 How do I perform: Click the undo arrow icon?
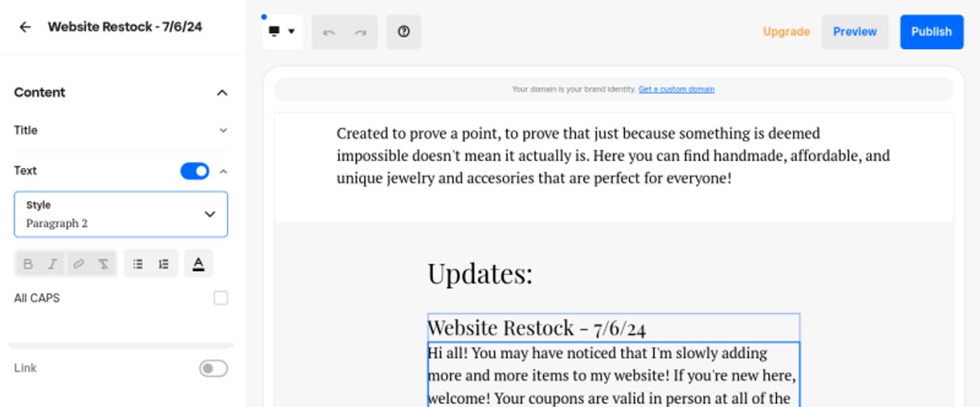[x=328, y=32]
